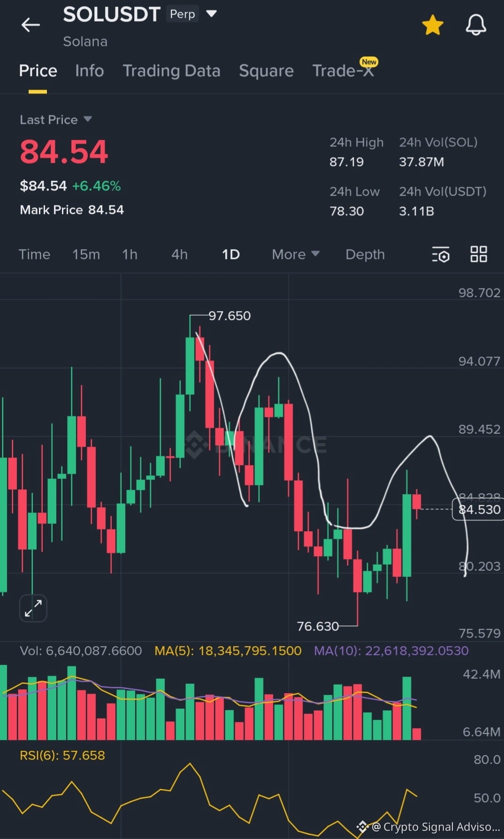This screenshot has width=504, height=839.
Task: Open price alert bell icon
Action: tap(476, 25)
